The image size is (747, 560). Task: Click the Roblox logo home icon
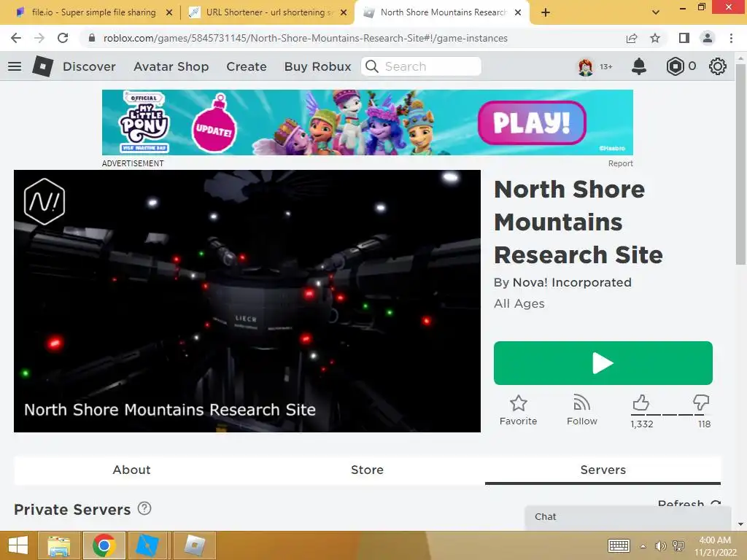click(x=42, y=66)
